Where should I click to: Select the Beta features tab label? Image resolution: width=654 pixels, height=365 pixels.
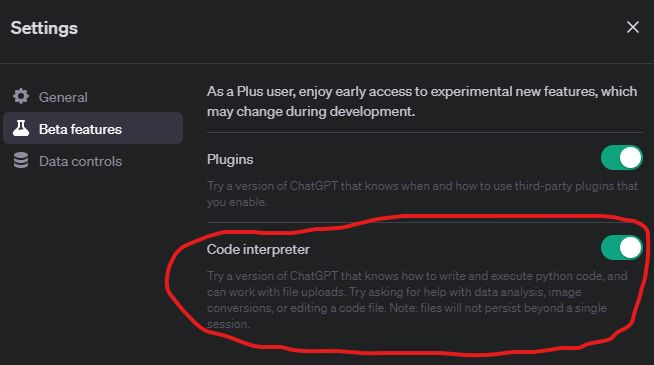tap(80, 129)
